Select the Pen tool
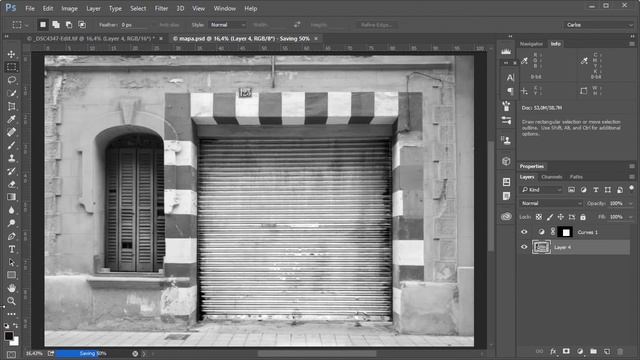This screenshot has height=360, width=640. 11,236
